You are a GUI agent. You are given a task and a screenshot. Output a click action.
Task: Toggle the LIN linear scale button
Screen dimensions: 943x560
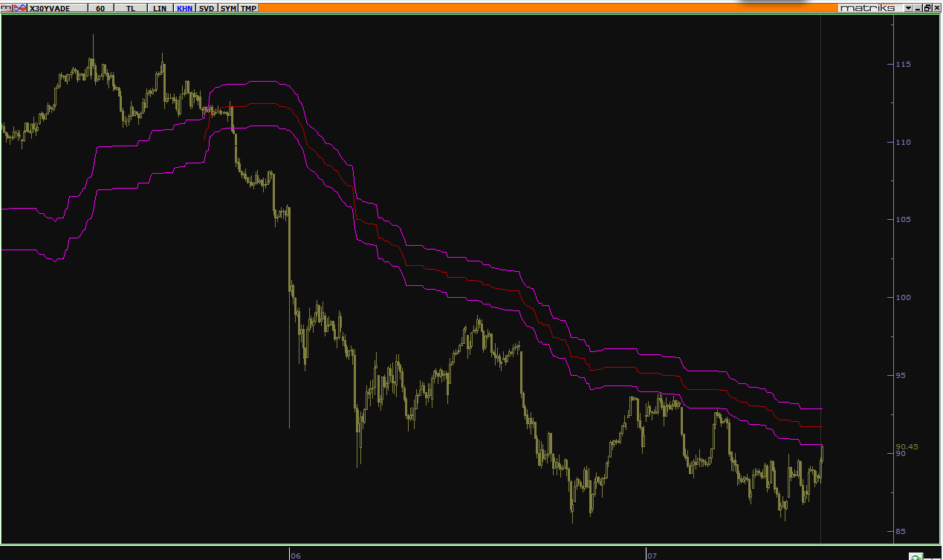pos(160,8)
